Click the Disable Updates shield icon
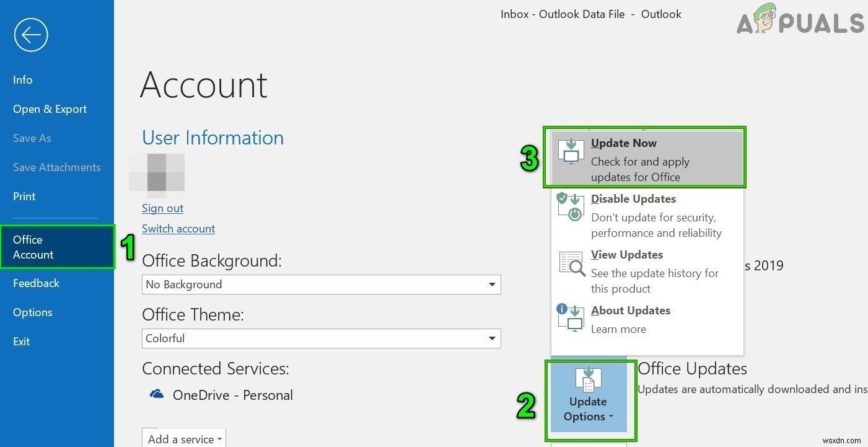 [x=570, y=206]
